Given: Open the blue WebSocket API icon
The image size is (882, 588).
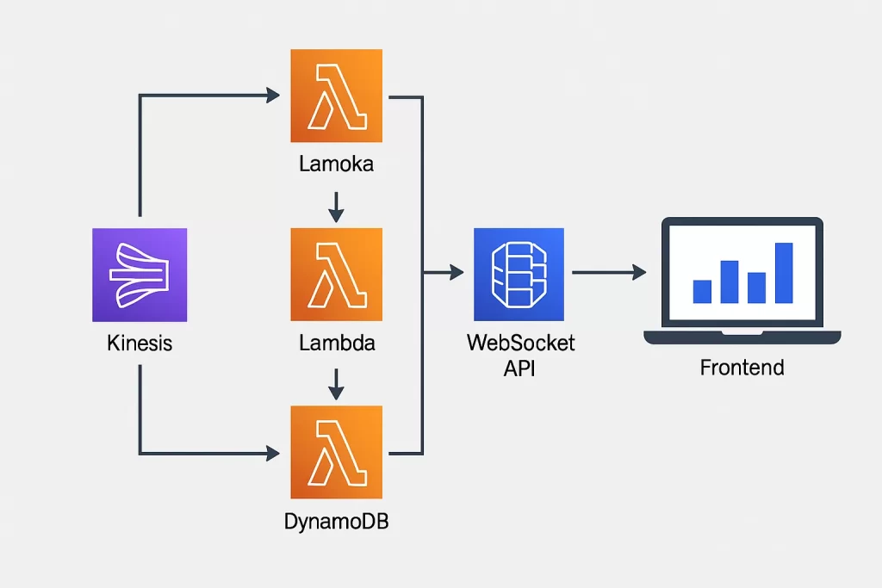Looking at the screenshot, I should click(x=519, y=275).
